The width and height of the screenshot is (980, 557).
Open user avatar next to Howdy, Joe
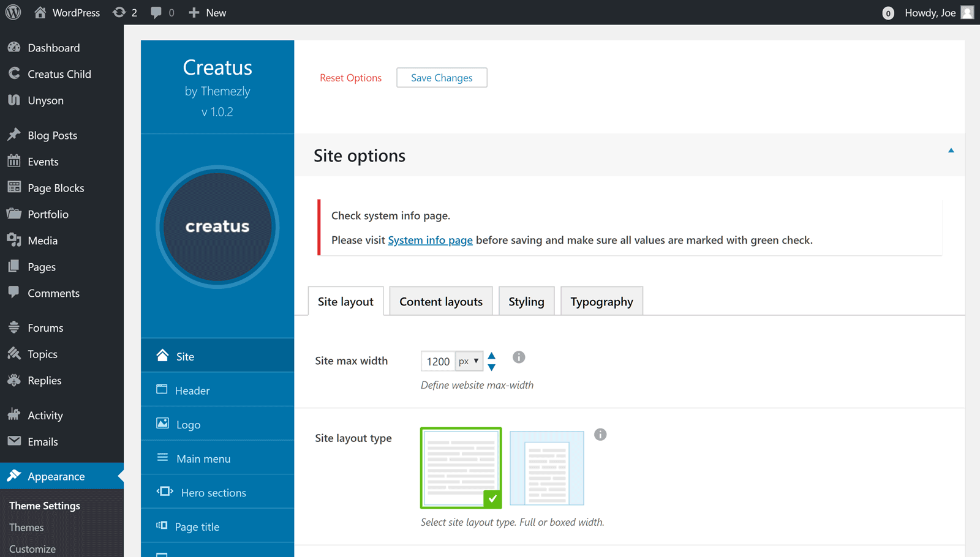click(x=967, y=12)
